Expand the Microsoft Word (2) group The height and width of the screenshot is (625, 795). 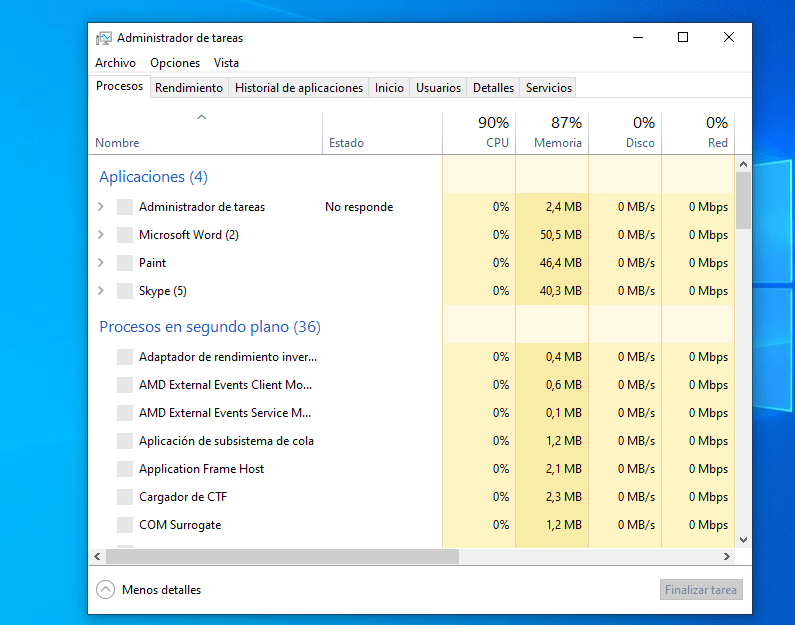(100, 235)
